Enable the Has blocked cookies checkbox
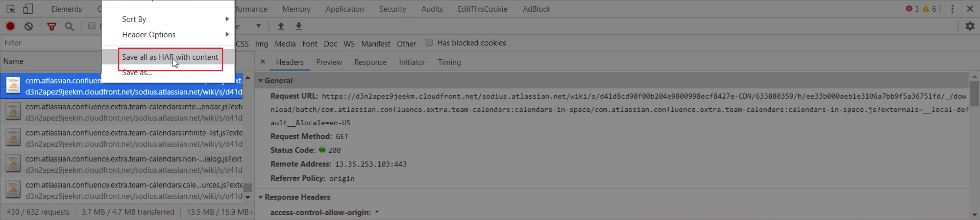Viewport: 980px width, 220px height. (x=429, y=43)
